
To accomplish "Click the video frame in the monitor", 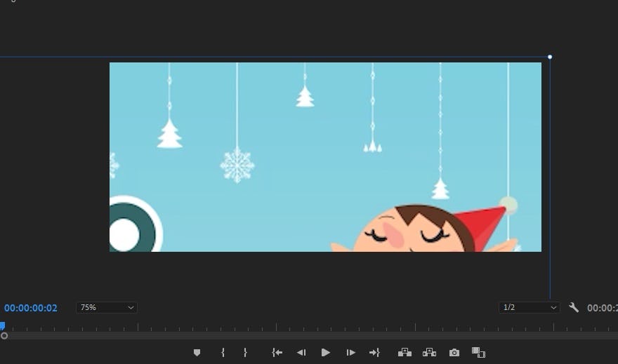I will click(325, 157).
